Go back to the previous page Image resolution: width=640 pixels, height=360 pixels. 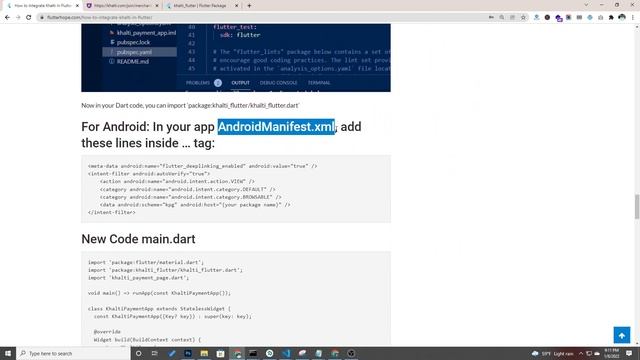[x=7, y=18]
